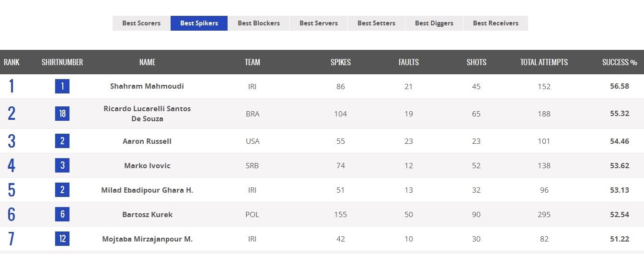Click the TOTAL ATTEMPTS column header
Viewport: 644px width, 254px height.
pos(544,62)
